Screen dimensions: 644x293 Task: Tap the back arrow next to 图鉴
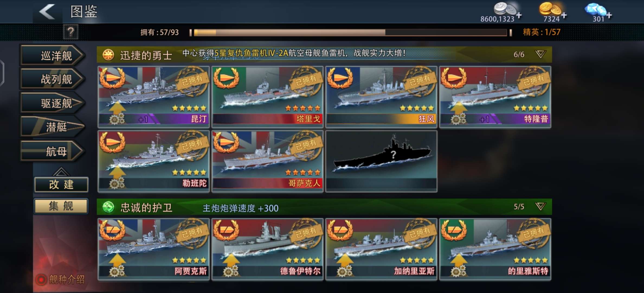tap(47, 12)
